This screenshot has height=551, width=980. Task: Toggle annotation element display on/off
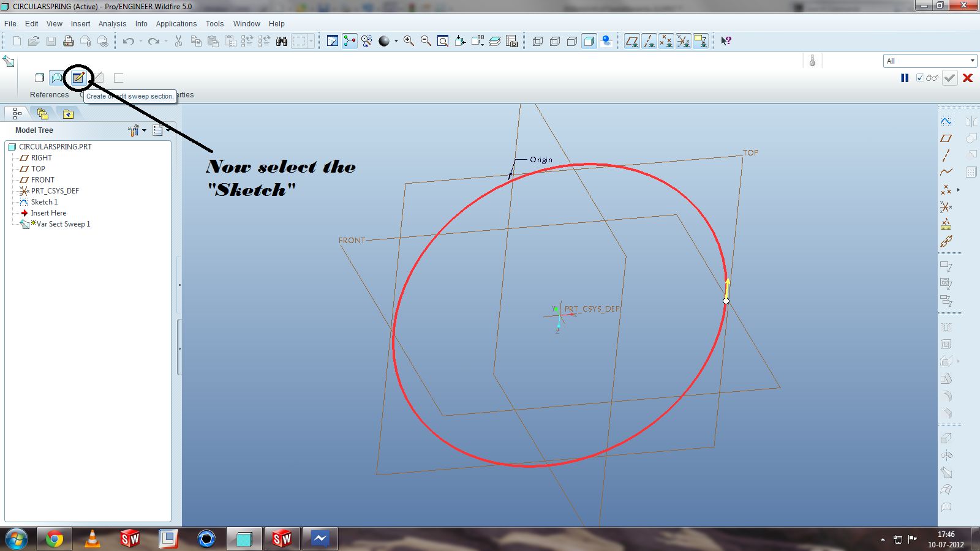(700, 41)
